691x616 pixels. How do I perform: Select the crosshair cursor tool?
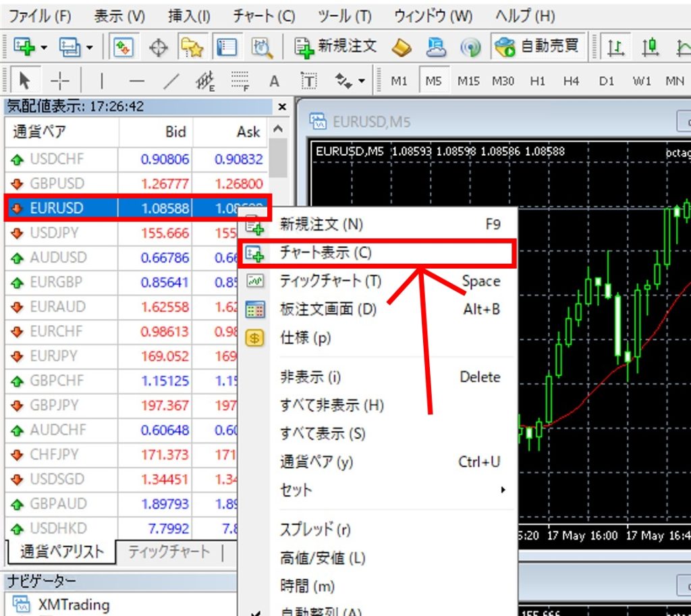(61, 81)
